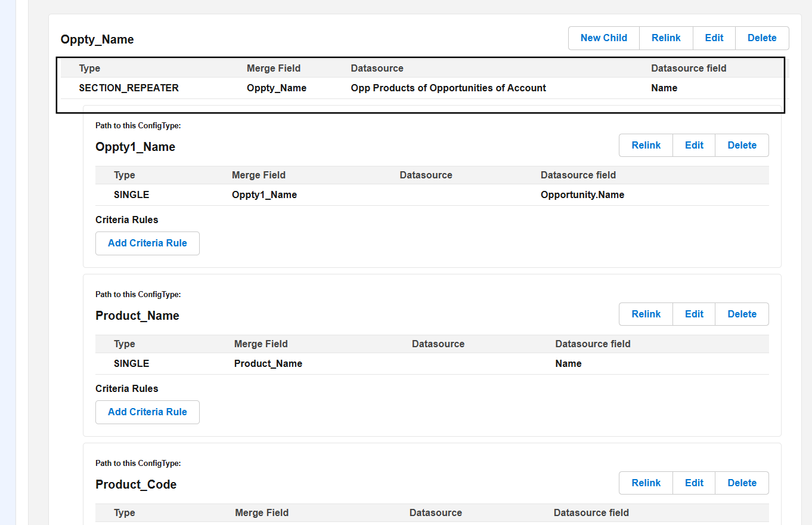This screenshot has height=525, width=812.
Task: Add Criteria Rule under Oppty1_Name
Action: click(x=147, y=243)
